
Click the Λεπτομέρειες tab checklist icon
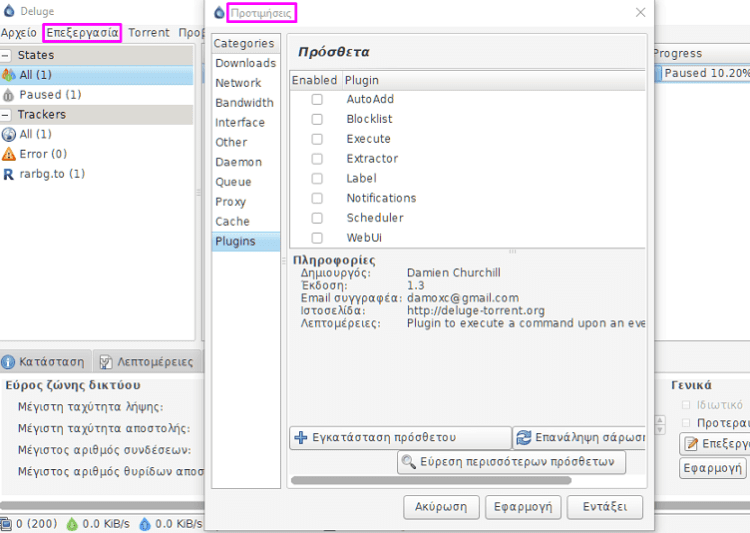(x=106, y=362)
